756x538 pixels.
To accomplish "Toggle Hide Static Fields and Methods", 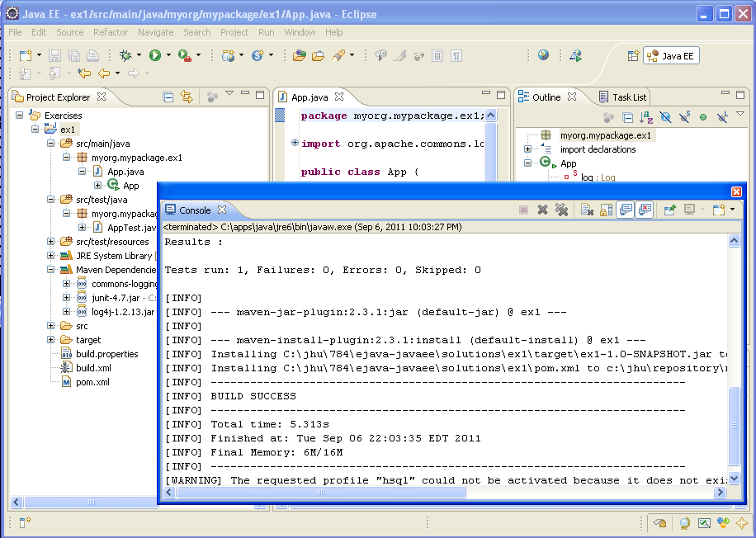I will point(684,117).
